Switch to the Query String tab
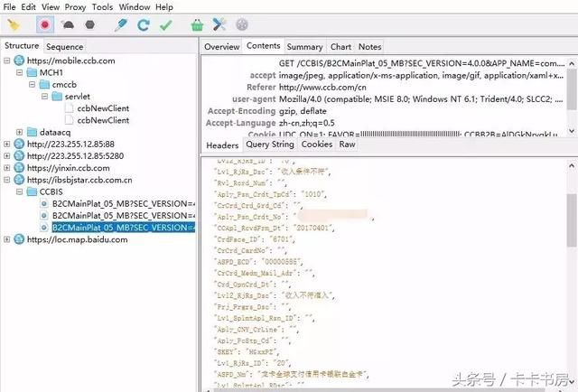Viewport: 578px width, 392px height. click(269, 145)
